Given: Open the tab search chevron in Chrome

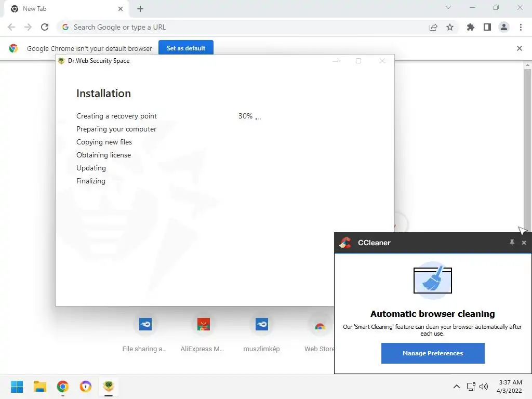Looking at the screenshot, I should pos(448,7).
